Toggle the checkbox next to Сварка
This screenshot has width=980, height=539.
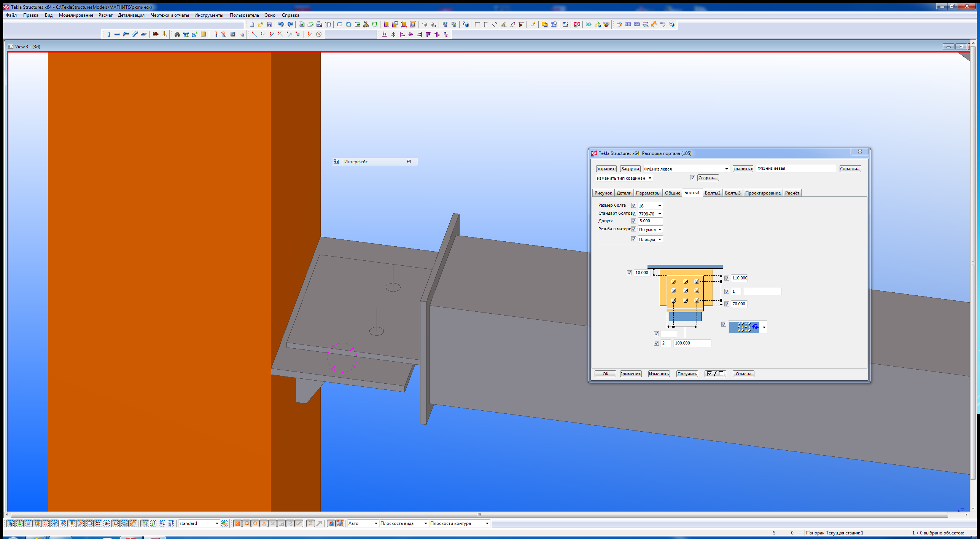[x=692, y=178]
